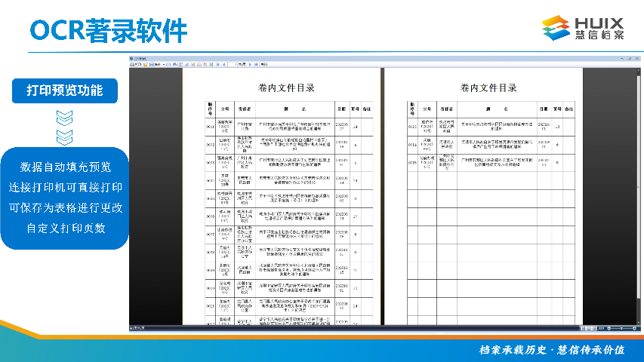
Task: Click right page title 卷内文件目录
Action: 488,87
